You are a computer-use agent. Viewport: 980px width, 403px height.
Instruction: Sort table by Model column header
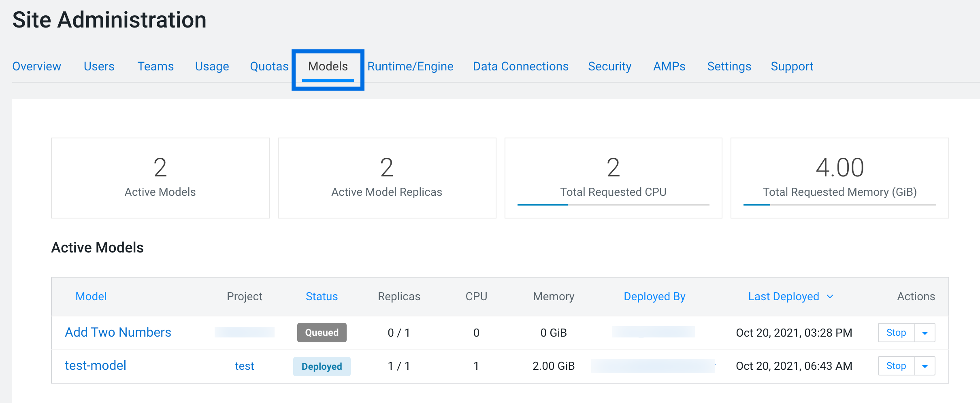91,297
